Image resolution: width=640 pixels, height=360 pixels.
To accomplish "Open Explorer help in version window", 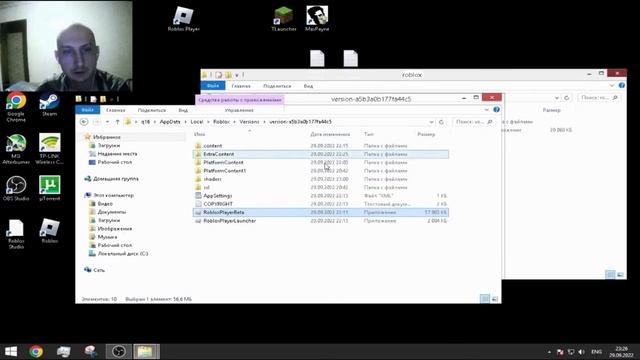I will click(x=496, y=109).
